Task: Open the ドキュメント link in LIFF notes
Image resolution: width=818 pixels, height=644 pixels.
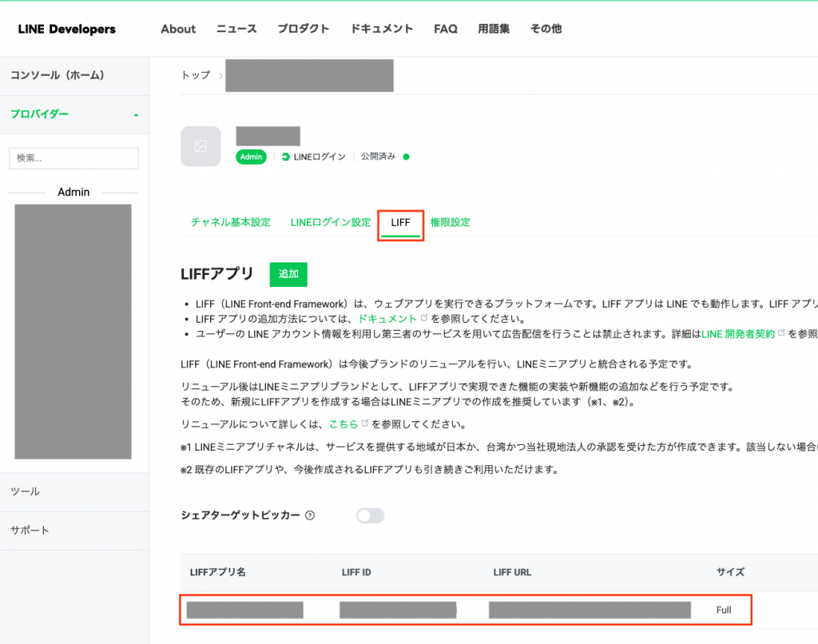Action: (x=387, y=319)
